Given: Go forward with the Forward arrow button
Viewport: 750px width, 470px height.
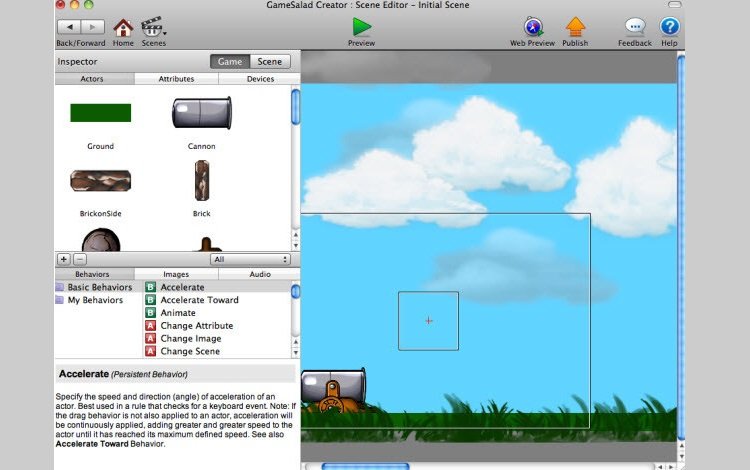Looking at the screenshot, I should pyautogui.click(x=93, y=27).
